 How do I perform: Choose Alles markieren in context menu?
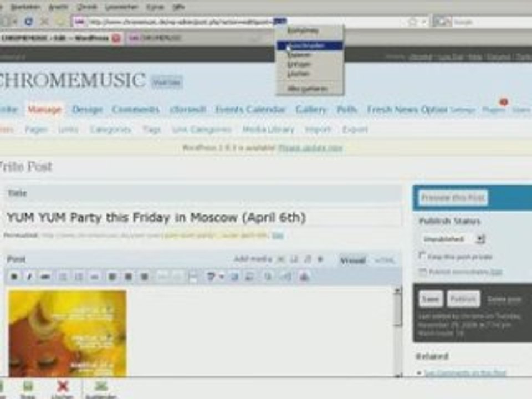310,89
